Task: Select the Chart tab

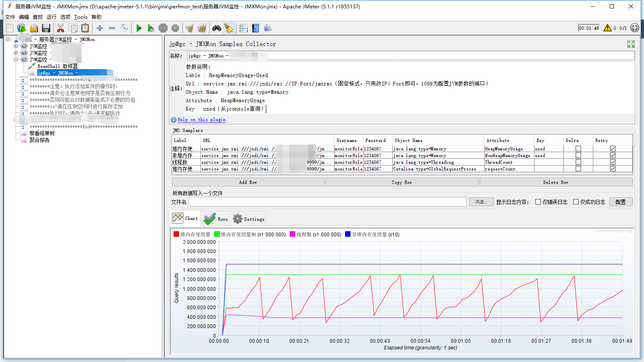Action: (185, 218)
